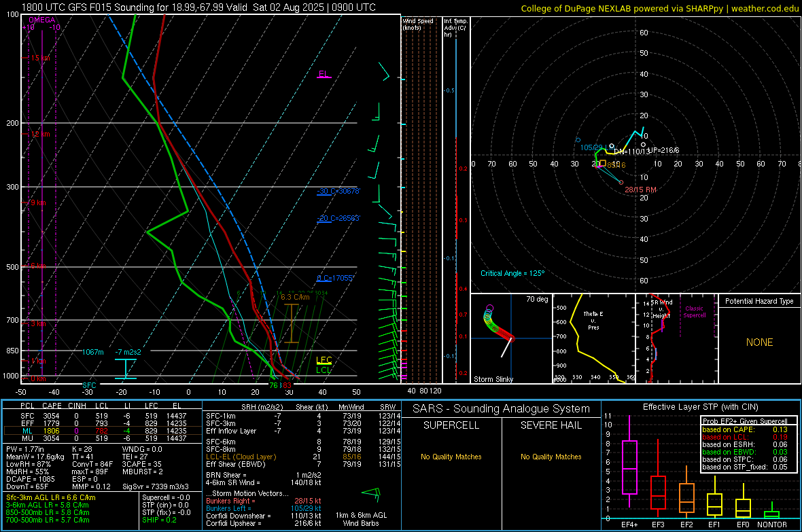Click the Effective Layer STP (with CIN) title

pos(700,407)
